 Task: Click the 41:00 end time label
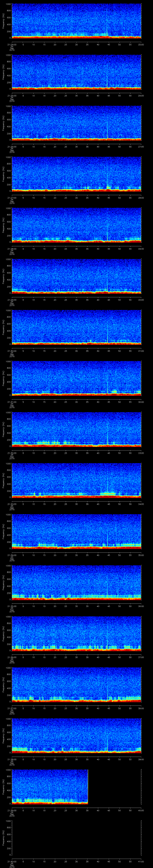point(141,861)
